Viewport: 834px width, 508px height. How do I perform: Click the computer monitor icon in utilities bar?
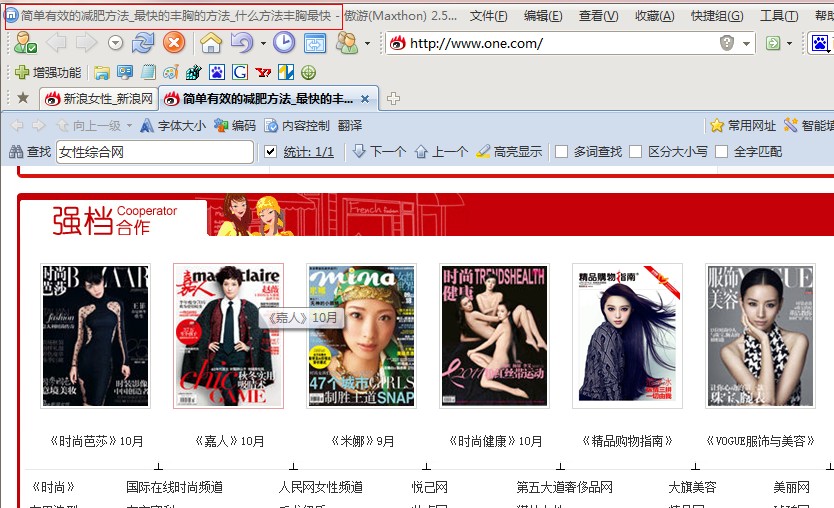pos(125,72)
